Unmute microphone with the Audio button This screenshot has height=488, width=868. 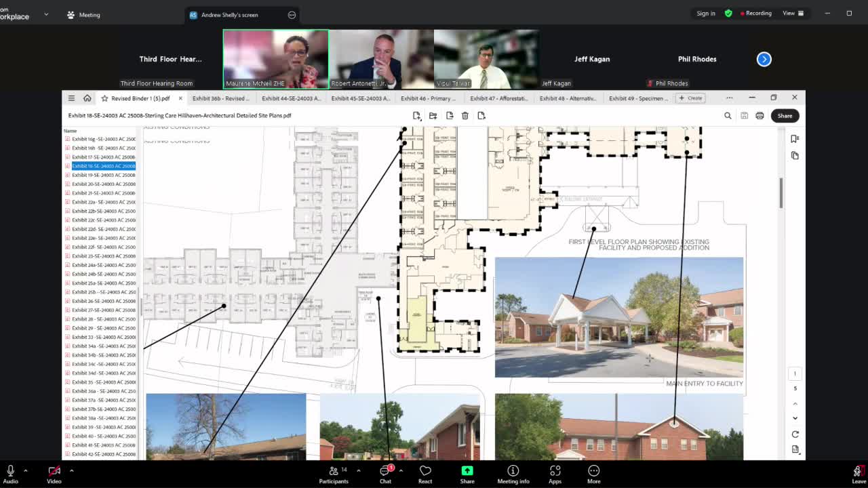point(11,474)
